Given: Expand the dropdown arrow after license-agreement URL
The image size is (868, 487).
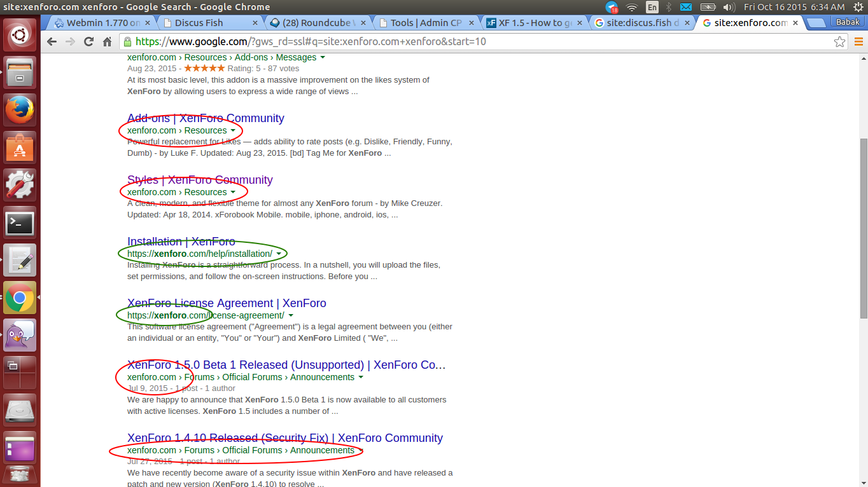Looking at the screenshot, I should click(x=291, y=316).
